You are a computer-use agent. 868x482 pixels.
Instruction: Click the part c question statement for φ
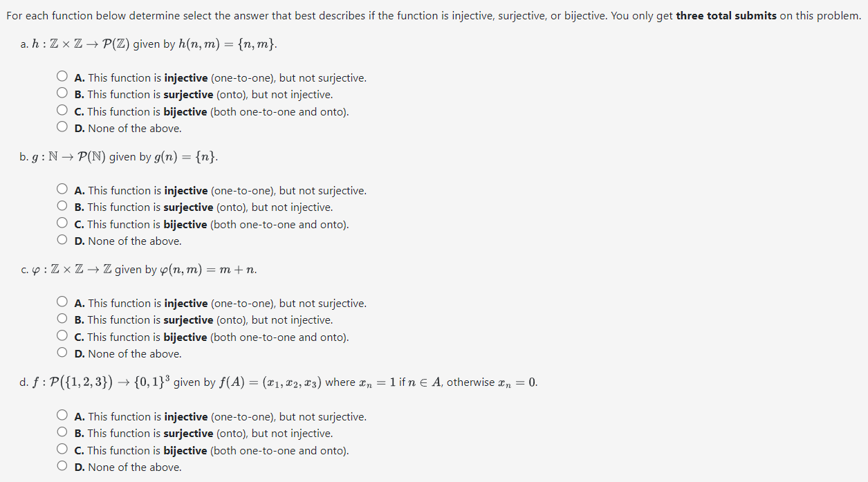coord(137,270)
